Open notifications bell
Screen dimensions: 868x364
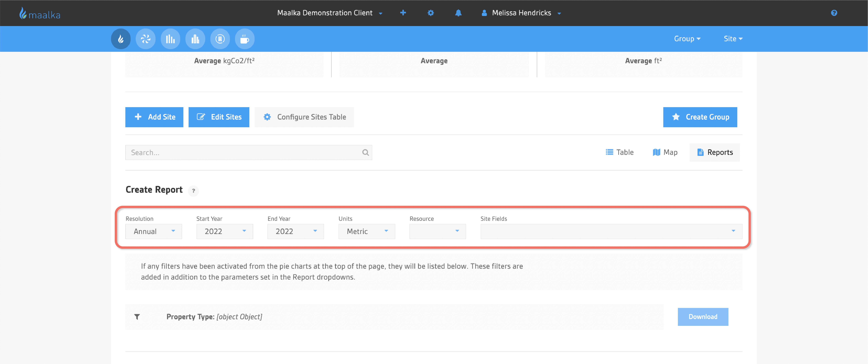coord(458,13)
